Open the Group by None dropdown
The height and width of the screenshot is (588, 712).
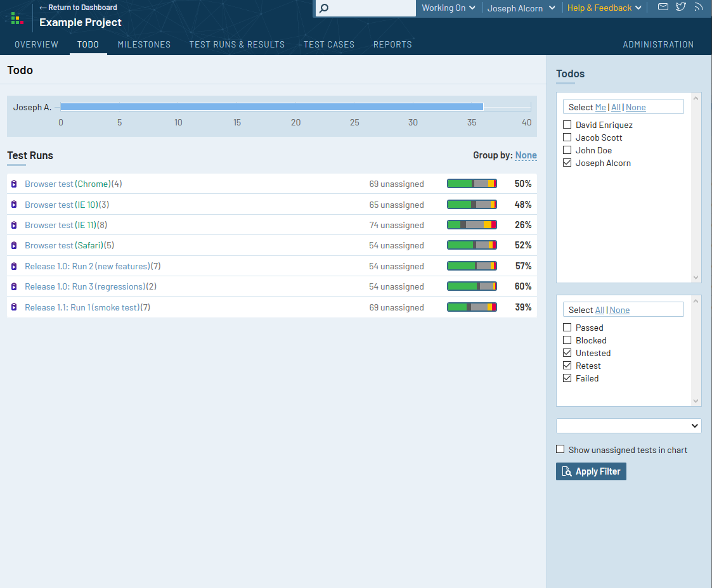coord(526,155)
